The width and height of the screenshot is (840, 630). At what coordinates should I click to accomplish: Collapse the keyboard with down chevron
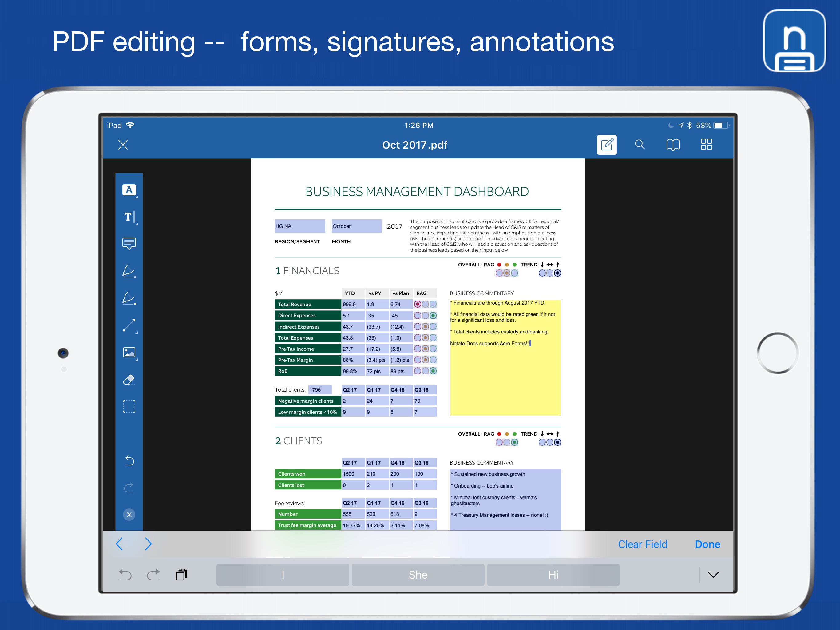click(x=713, y=575)
